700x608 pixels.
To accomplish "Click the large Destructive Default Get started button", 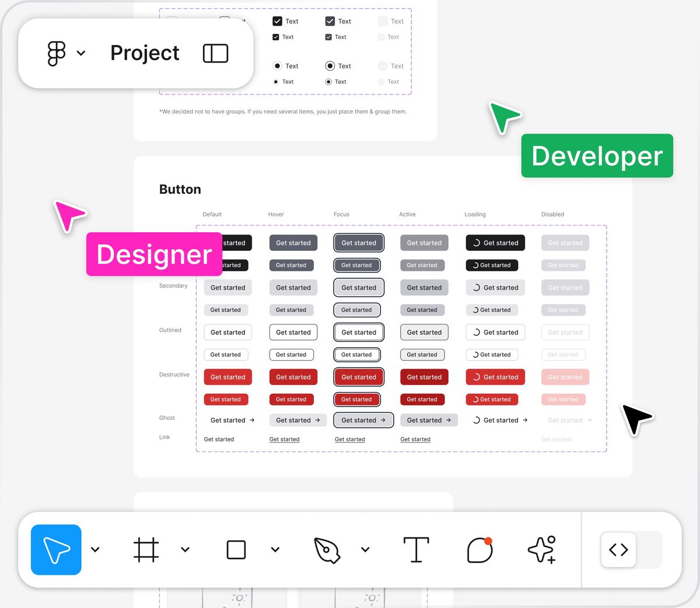I will (x=228, y=377).
